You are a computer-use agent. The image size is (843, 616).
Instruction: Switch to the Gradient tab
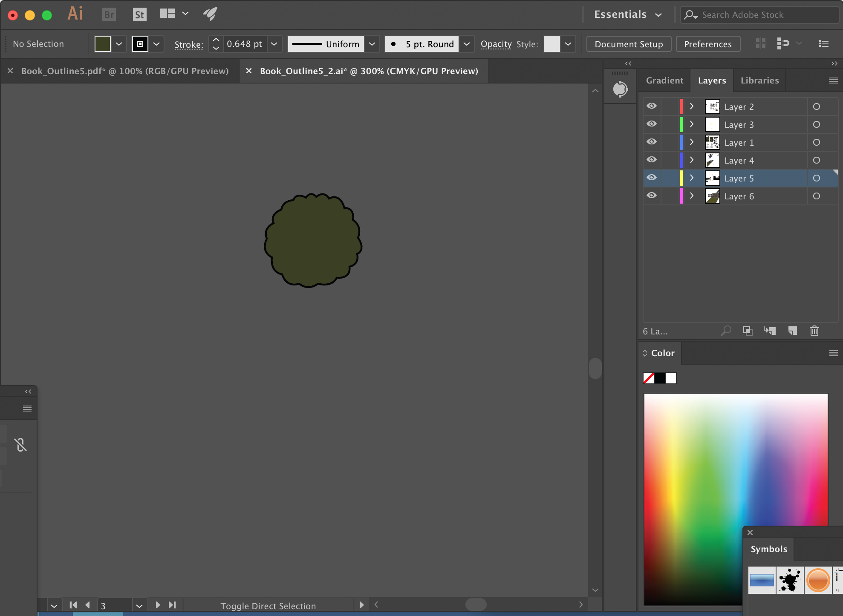[x=664, y=81]
